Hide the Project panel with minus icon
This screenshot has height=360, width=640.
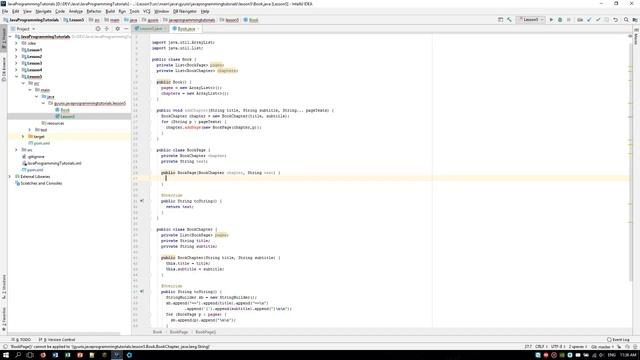(126, 29)
